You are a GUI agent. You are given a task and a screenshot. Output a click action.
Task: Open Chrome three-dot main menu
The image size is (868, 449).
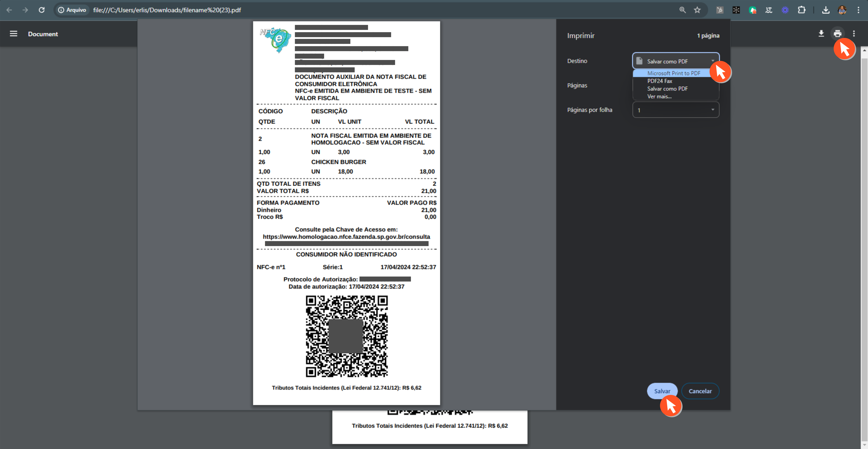[x=859, y=10]
